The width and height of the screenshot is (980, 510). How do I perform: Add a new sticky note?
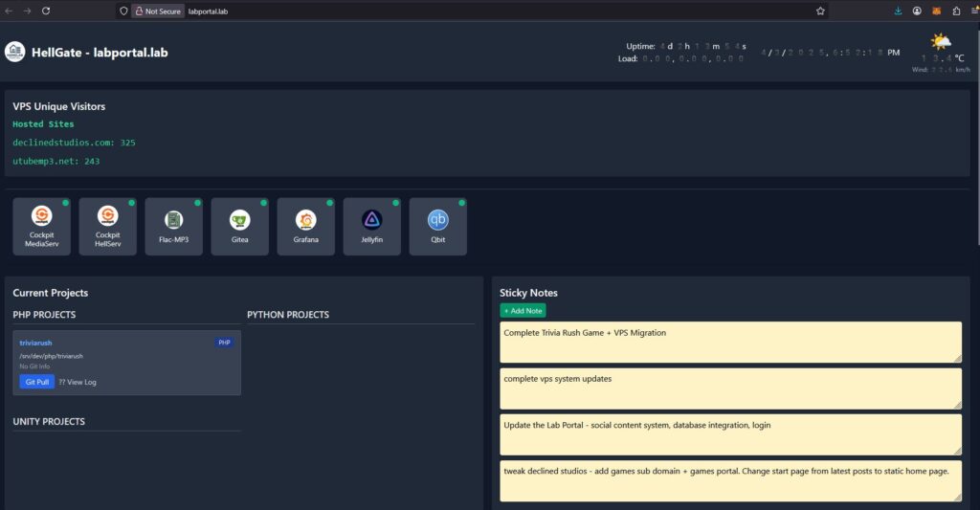523,311
